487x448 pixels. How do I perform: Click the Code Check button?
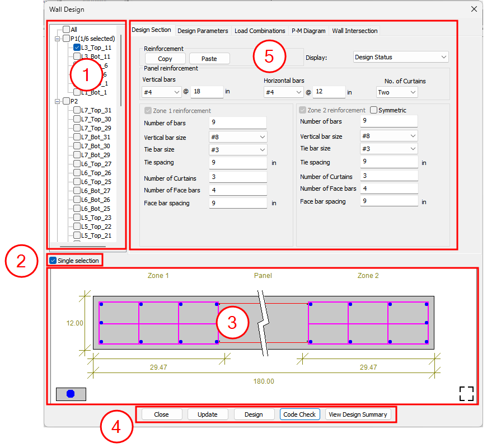(300, 414)
